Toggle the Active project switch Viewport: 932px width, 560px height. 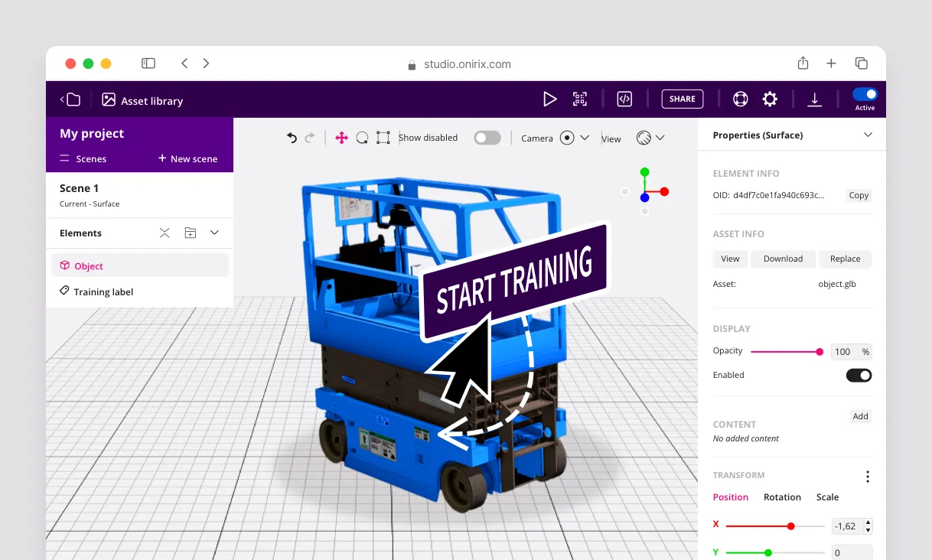[865, 95]
